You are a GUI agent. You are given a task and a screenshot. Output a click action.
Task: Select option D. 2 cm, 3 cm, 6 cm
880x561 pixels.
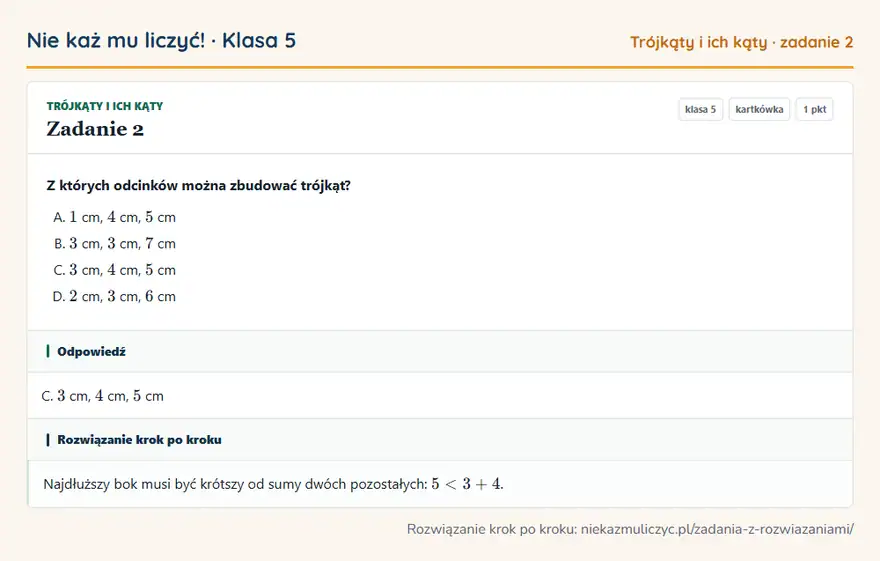coord(114,296)
